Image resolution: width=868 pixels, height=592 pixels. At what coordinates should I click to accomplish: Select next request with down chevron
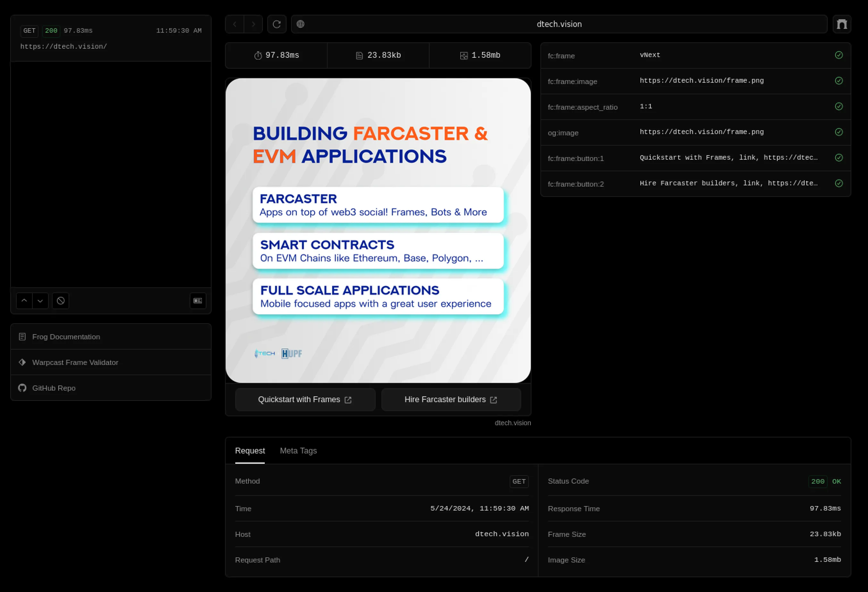40,300
